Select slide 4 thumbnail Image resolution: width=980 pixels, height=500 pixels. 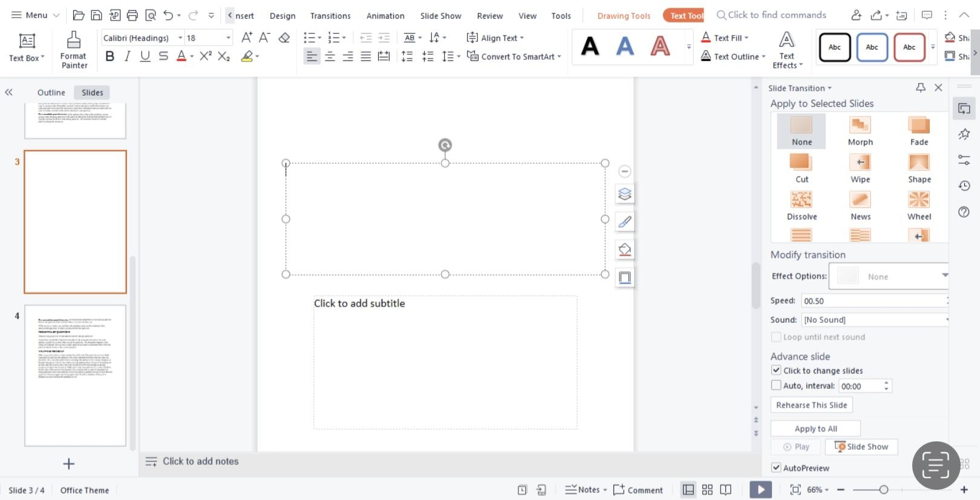point(75,375)
